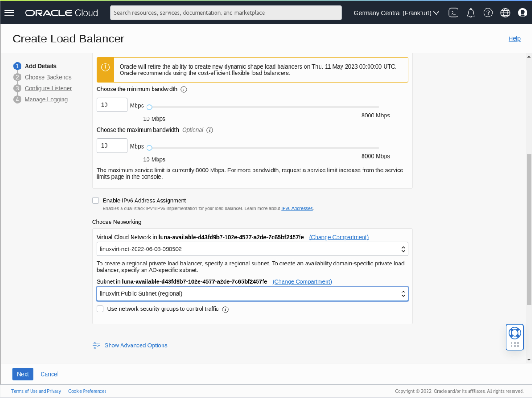Screen dimensions: 532x398
Task: Open the help question mark menu
Action: tap(488, 12)
